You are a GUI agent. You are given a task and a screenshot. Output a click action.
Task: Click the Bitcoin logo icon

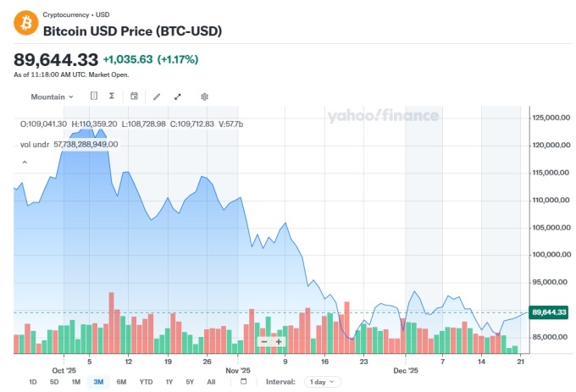(25, 23)
